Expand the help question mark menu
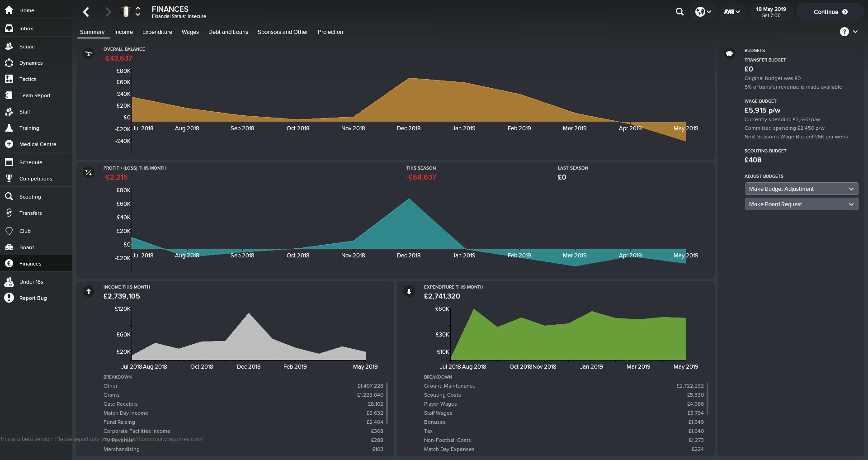Image resolution: width=868 pixels, height=460 pixels. [x=849, y=32]
